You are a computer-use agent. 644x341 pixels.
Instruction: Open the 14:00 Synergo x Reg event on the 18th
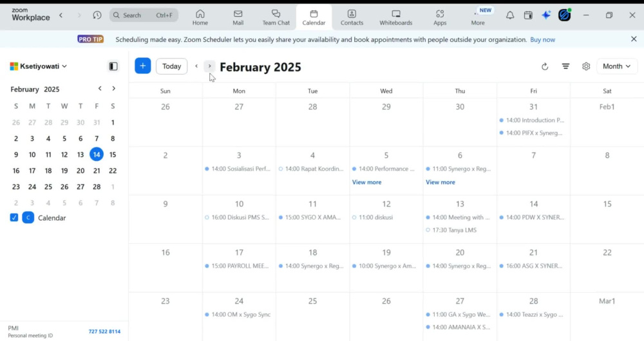tap(312, 266)
